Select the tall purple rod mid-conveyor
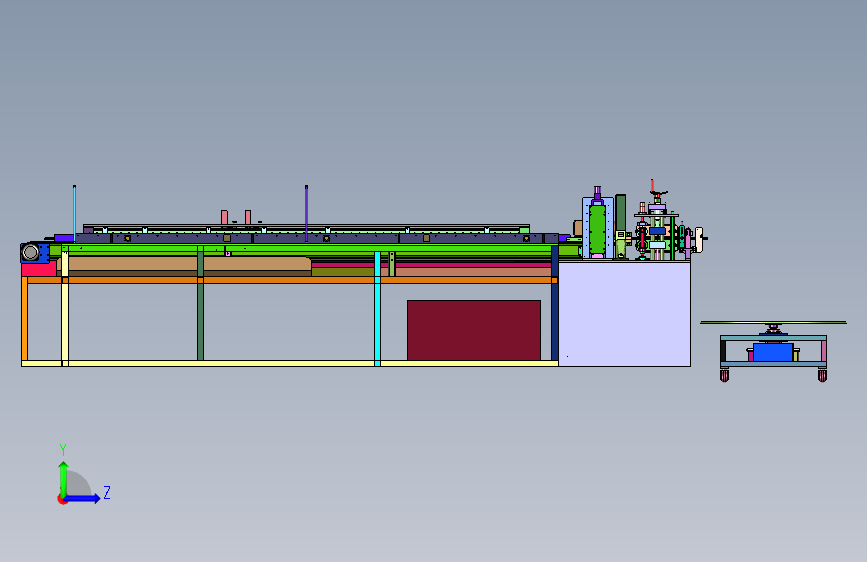This screenshot has height=562, width=867. click(x=306, y=213)
